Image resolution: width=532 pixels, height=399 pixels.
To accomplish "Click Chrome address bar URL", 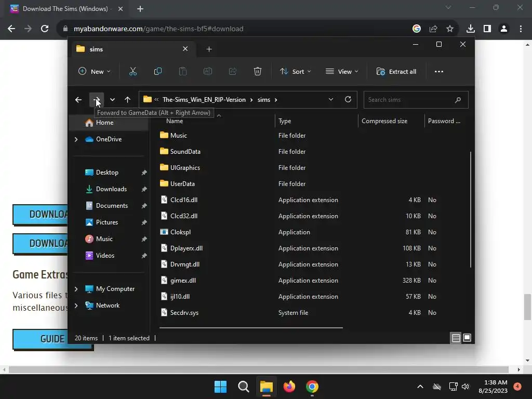I will (x=158, y=29).
